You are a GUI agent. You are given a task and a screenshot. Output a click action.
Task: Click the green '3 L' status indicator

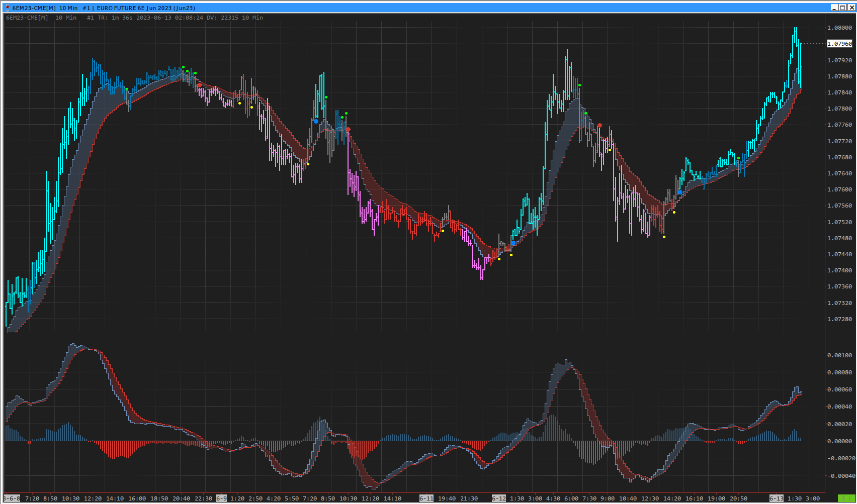[846, 498]
